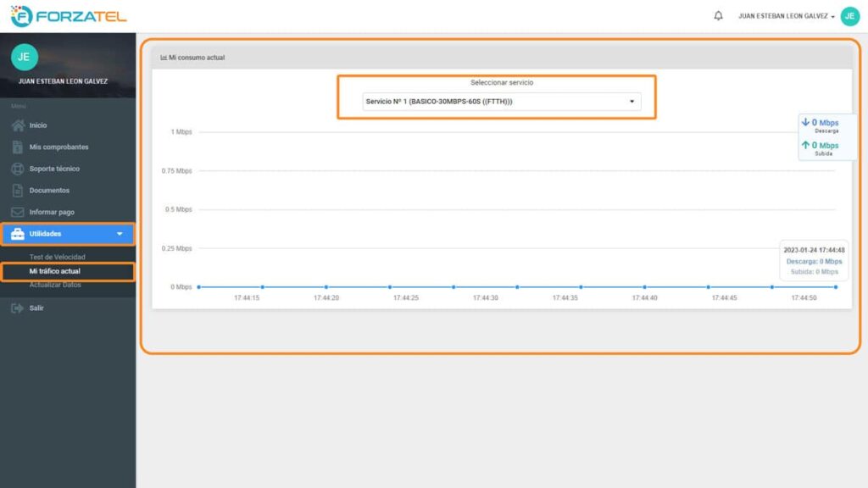Click the Documentos file icon

(18, 191)
